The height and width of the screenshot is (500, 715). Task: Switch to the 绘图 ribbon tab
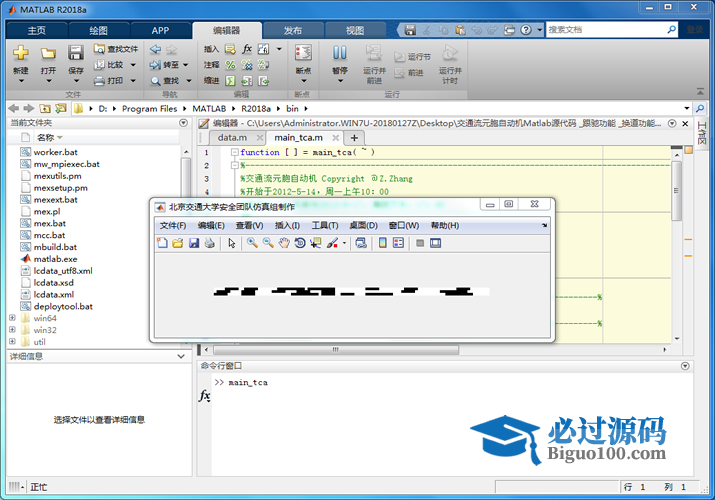click(98, 31)
